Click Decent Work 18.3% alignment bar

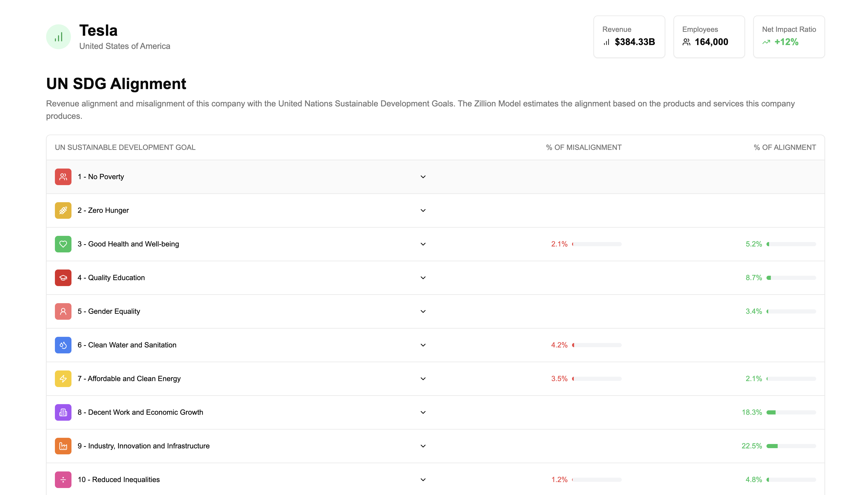click(791, 412)
